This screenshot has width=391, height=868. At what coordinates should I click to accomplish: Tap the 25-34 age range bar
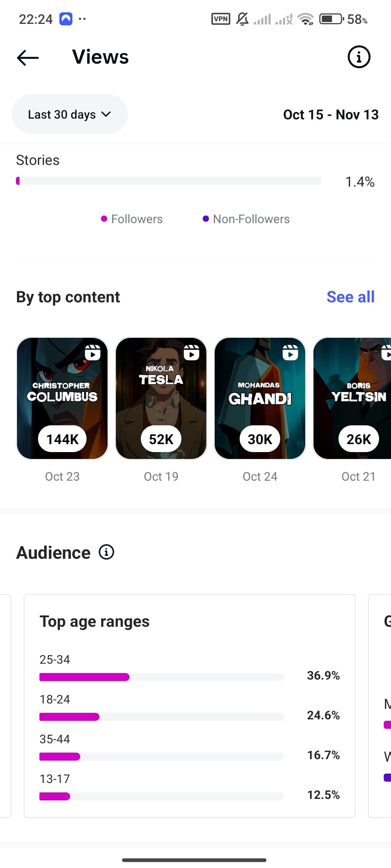tap(161, 677)
